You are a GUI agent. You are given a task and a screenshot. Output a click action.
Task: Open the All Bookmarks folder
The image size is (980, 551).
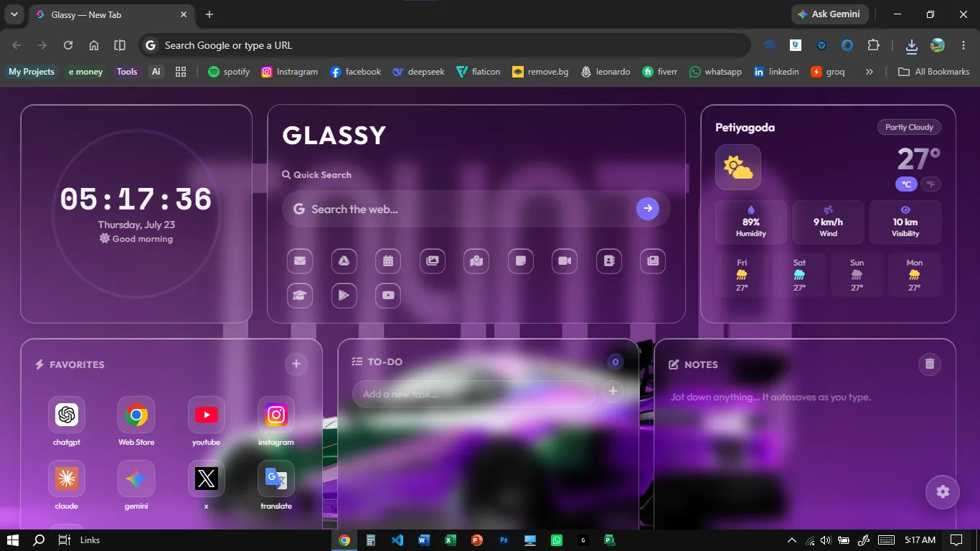[x=934, y=72]
